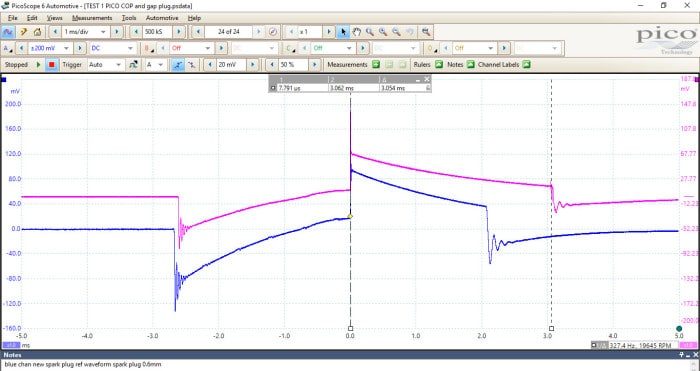Viewport: 700px width, 371px height.
Task: Toggle Notes panel green icon
Action: pyautogui.click(x=471, y=65)
